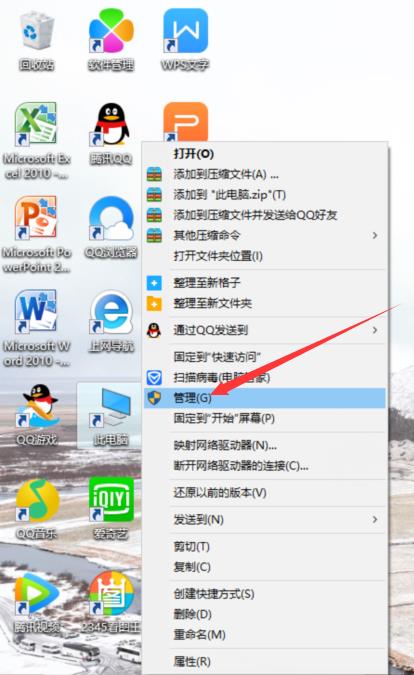Click archive icon beside 添加到 "此电脑.zip"(T)
Screen dimensions: 414x675
pyautogui.click(x=154, y=195)
